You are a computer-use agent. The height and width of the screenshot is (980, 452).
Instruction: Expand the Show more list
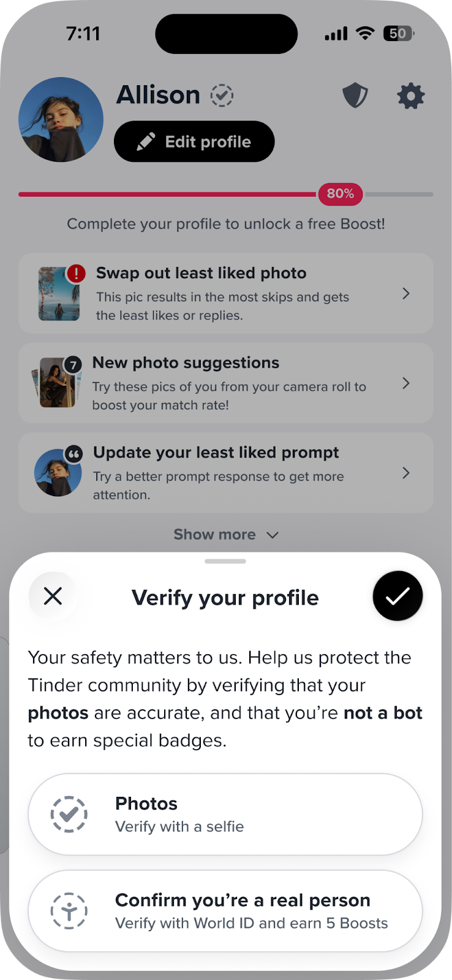226,535
